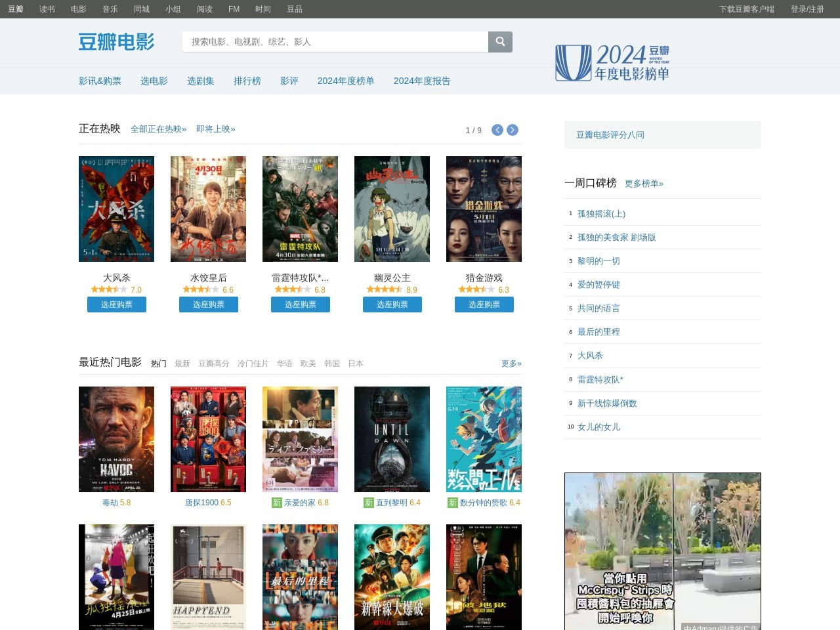Open 读书 in top navigation
This screenshot has height=630, width=840.
(x=47, y=9)
